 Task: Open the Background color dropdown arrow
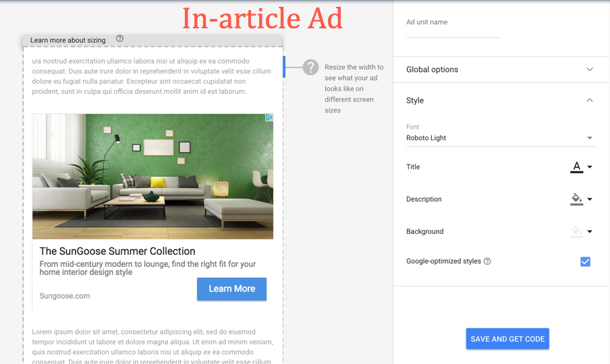coord(590,232)
